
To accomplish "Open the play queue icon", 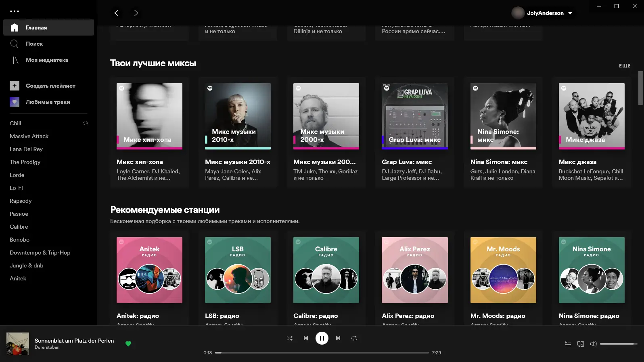I will coord(568,344).
